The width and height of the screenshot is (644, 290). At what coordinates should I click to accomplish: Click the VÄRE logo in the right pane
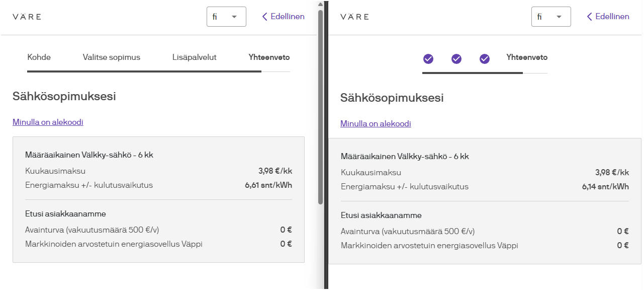click(354, 17)
